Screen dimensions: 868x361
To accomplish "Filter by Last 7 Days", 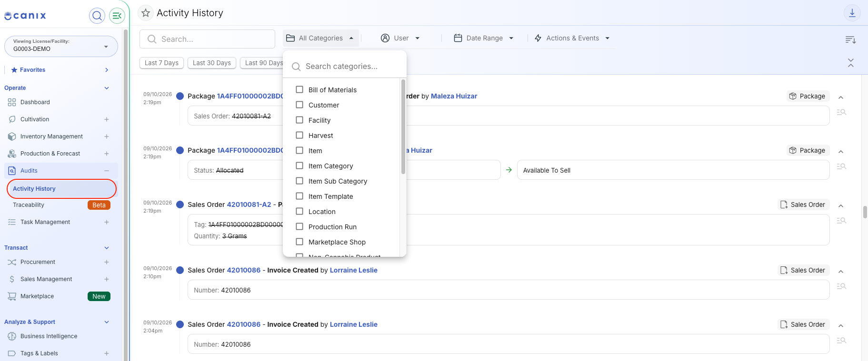I will pyautogui.click(x=161, y=63).
